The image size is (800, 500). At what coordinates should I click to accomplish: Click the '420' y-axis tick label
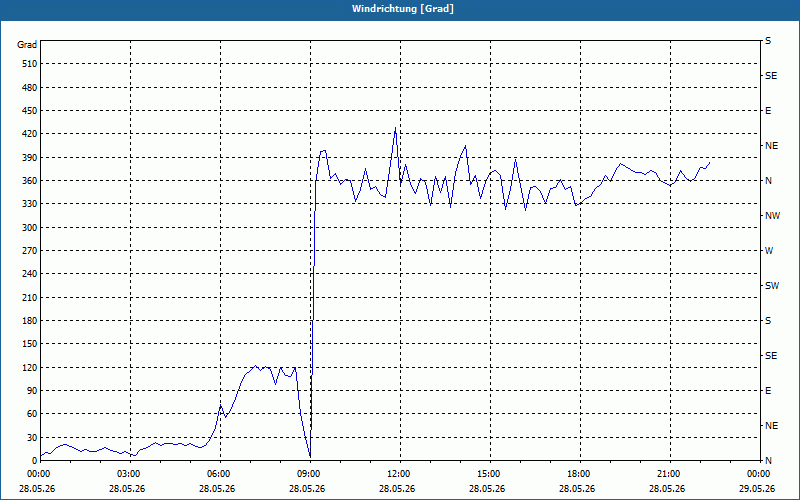(30, 134)
